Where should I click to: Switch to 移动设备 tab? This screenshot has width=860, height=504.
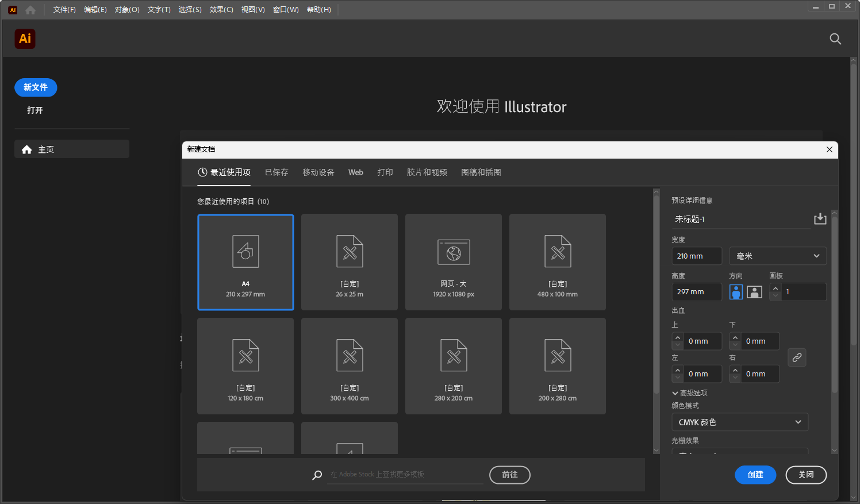point(318,172)
